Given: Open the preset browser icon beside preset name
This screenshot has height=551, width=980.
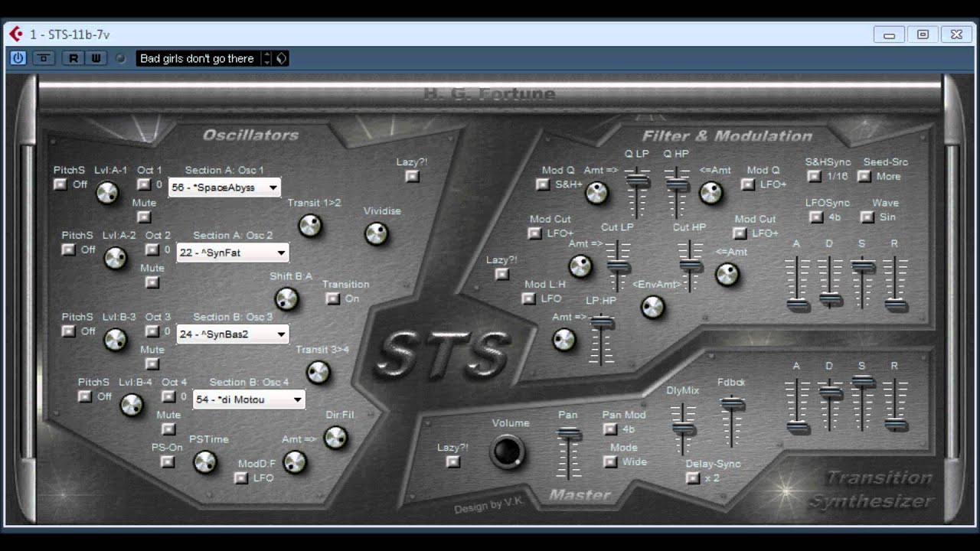Looking at the screenshot, I should pos(282,58).
